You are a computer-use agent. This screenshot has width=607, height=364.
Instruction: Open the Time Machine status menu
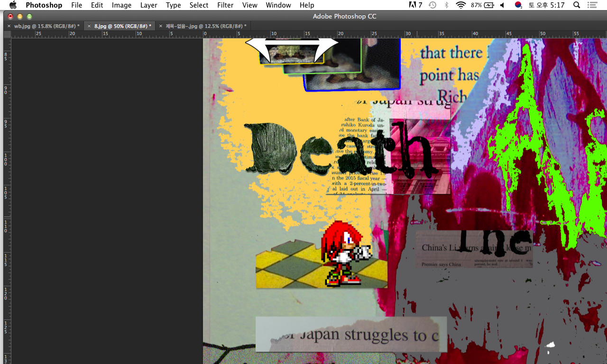[432, 5]
